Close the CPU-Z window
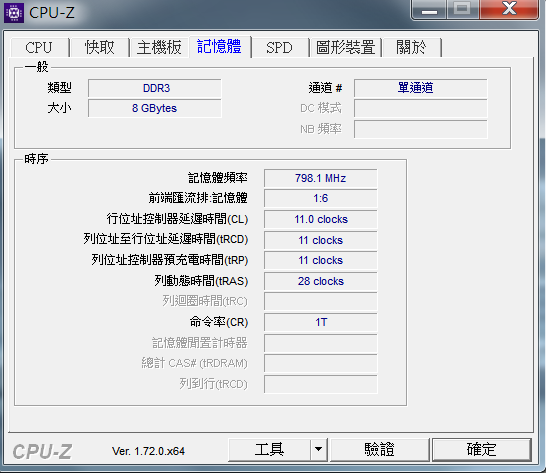 coord(509,10)
